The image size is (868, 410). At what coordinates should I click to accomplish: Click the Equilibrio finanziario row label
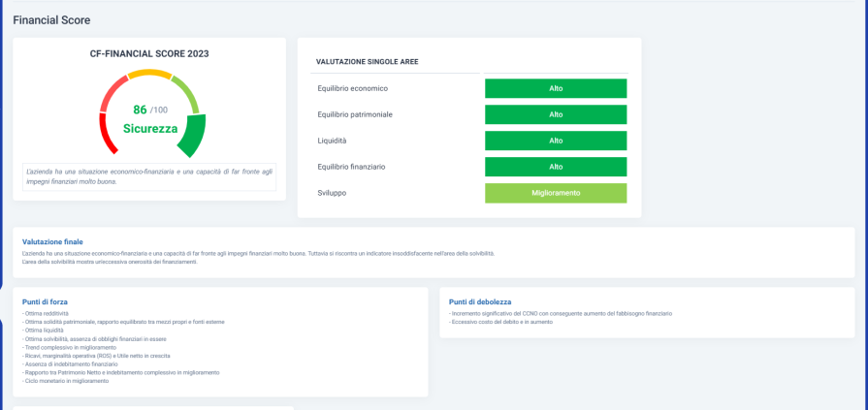click(351, 167)
